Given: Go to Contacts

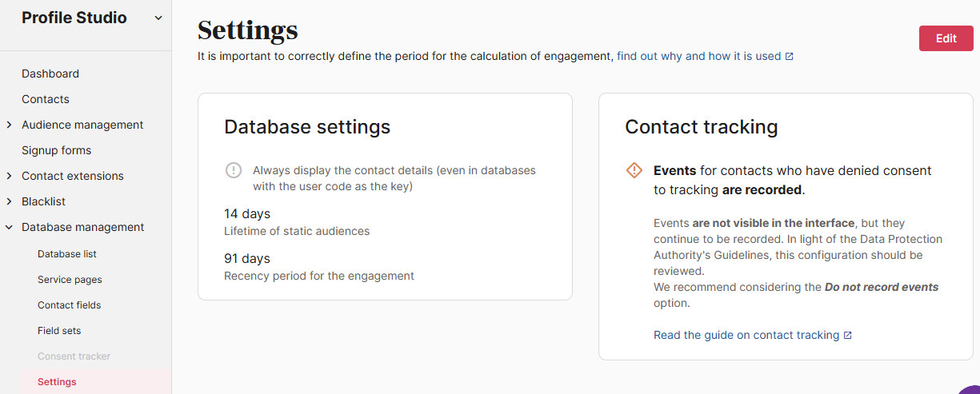Looking at the screenshot, I should [x=46, y=99].
